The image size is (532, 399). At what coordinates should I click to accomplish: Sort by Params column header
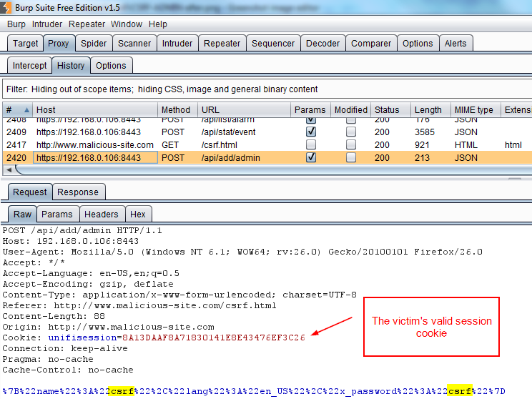[x=310, y=110]
